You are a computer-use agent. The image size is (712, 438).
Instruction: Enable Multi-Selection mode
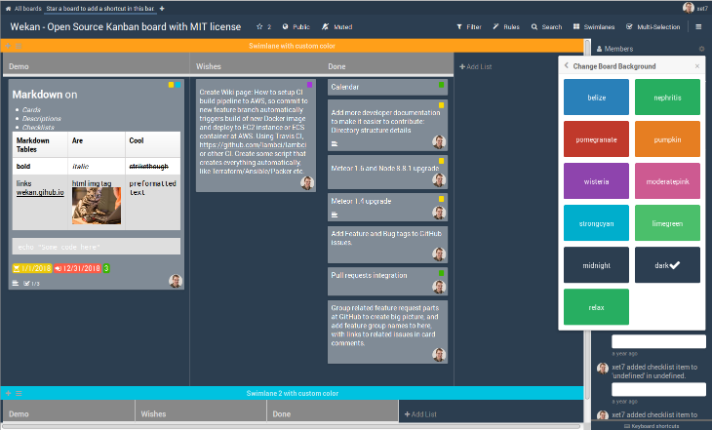[653, 27]
